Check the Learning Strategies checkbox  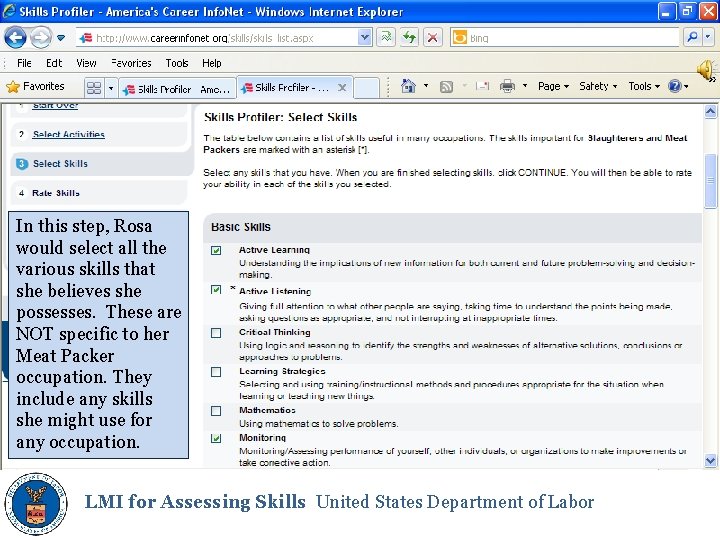coord(216,372)
